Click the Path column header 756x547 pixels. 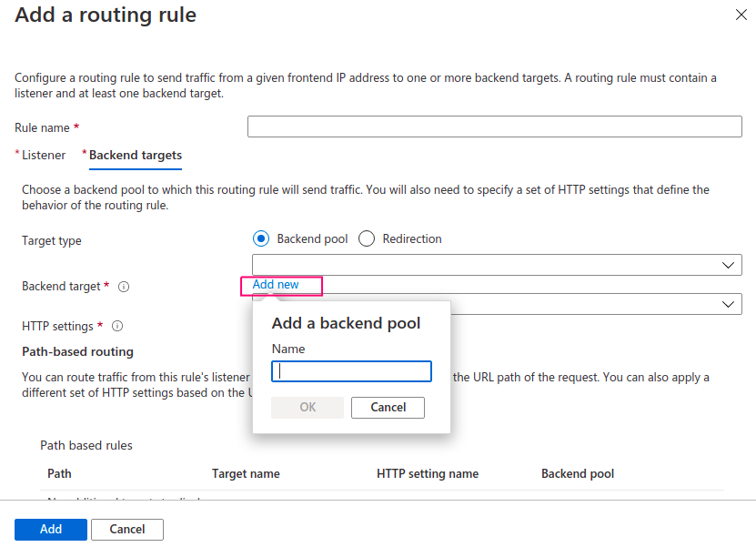59,473
